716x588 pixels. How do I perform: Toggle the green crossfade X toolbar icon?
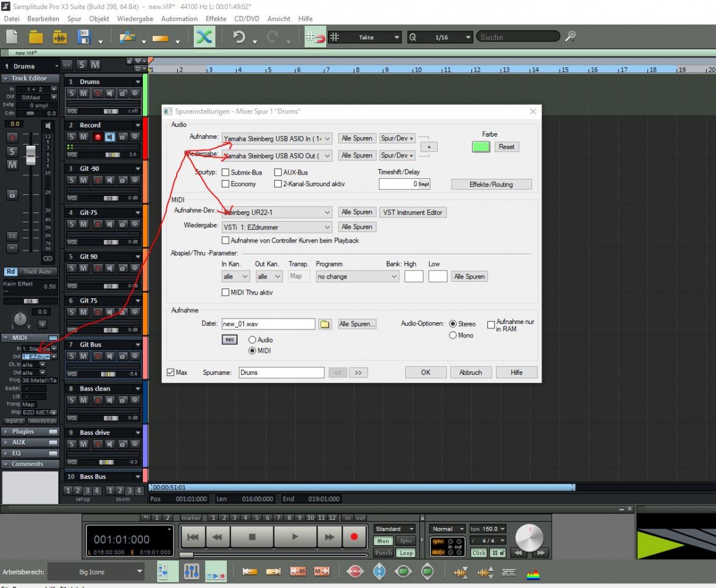point(204,37)
